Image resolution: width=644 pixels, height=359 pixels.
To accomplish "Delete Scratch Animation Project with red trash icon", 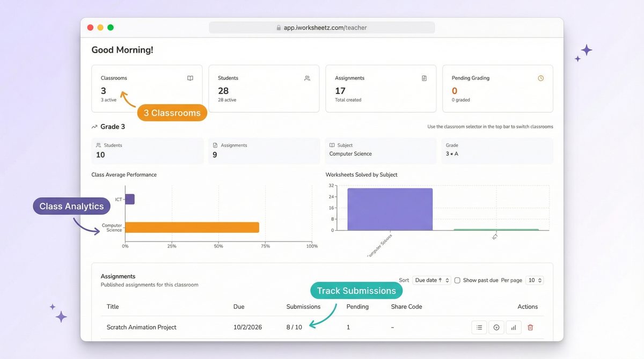I will 530,327.
